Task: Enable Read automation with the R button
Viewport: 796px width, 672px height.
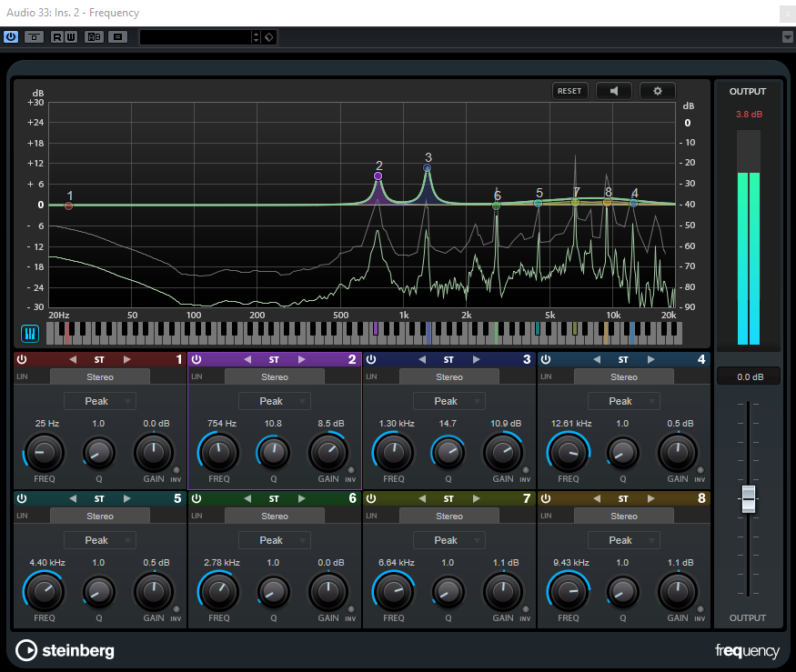Action: (x=56, y=37)
